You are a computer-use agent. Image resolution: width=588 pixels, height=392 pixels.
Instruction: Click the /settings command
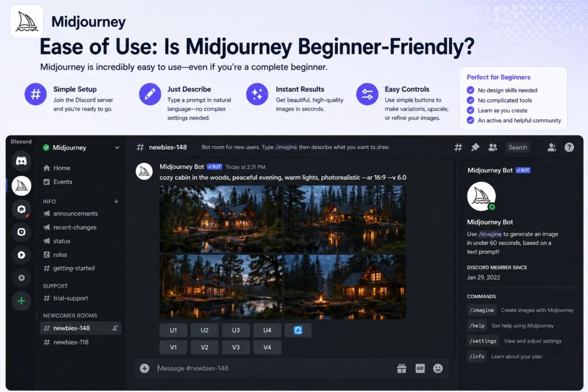pos(483,341)
